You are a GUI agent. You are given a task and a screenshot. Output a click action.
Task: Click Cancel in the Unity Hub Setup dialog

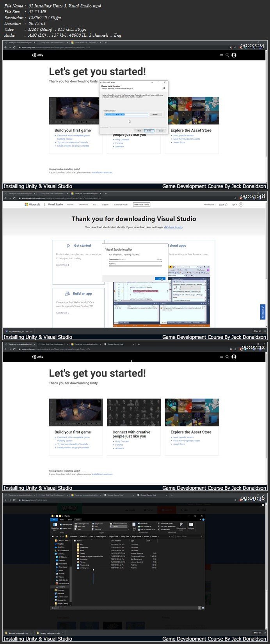point(160,131)
